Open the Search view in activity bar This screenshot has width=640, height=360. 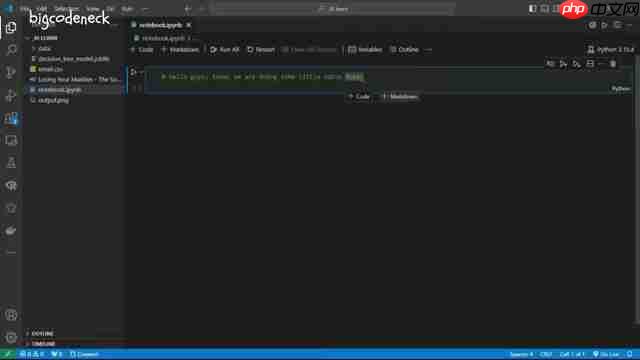11,50
